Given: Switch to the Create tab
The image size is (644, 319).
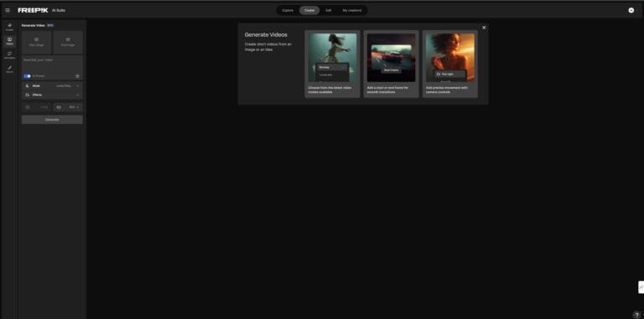Looking at the screenshot, I should [309, 10].
